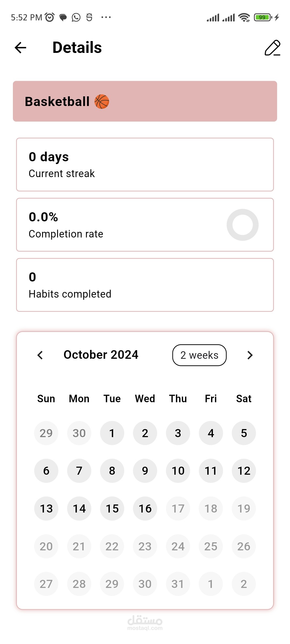Tap the Habits completed card

click(x=145, y=285)
